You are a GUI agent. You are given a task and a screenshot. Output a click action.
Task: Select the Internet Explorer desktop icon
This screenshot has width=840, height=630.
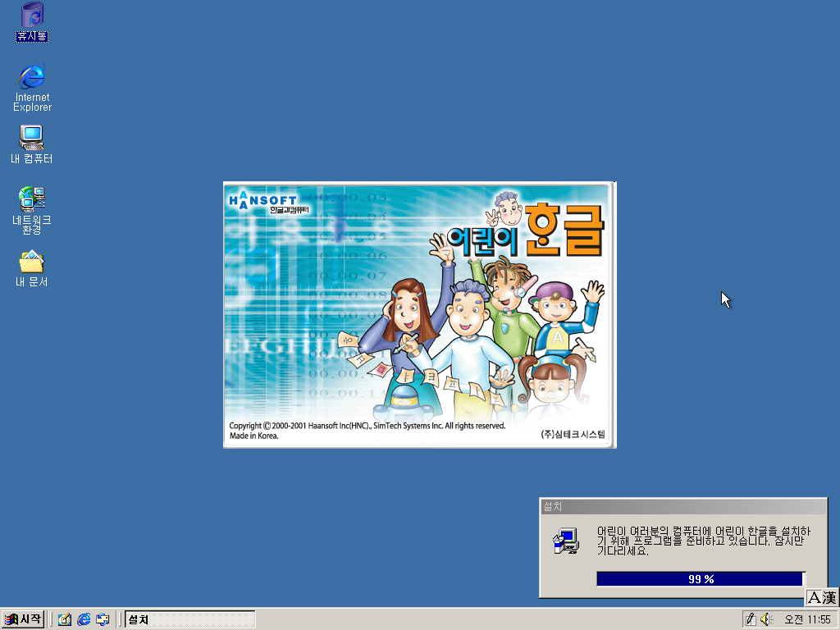[x=32, y=88]
